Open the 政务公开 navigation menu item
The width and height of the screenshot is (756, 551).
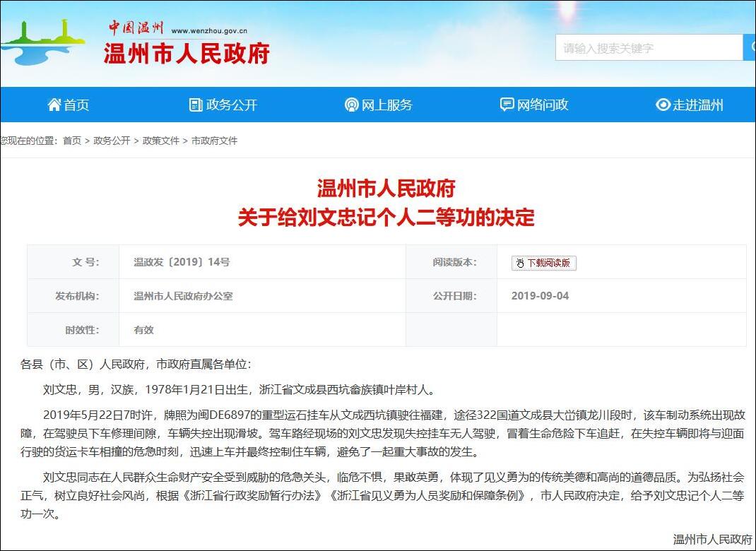(223, 105)
